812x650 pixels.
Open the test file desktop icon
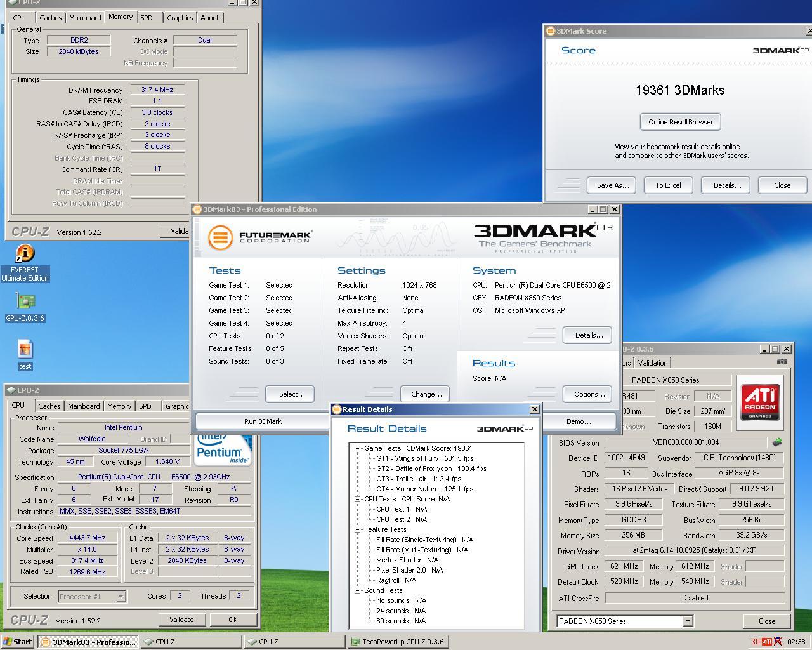point(25,355)
